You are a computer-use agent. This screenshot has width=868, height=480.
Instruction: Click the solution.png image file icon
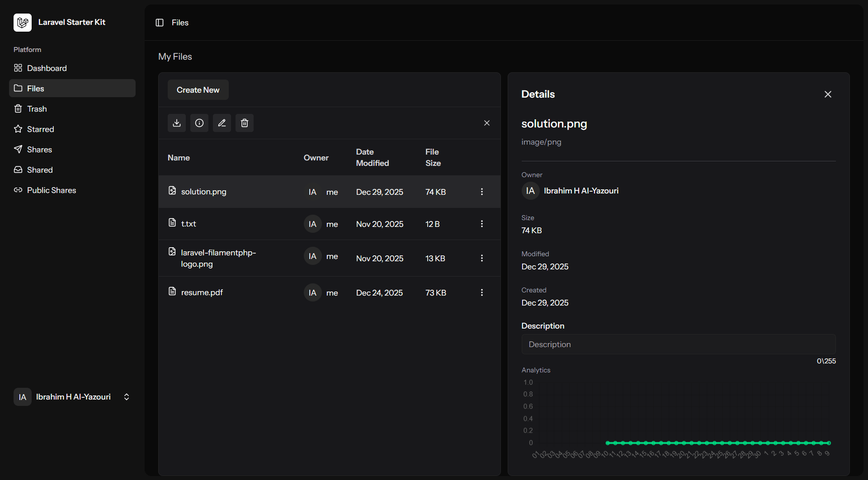click(172, 190)
